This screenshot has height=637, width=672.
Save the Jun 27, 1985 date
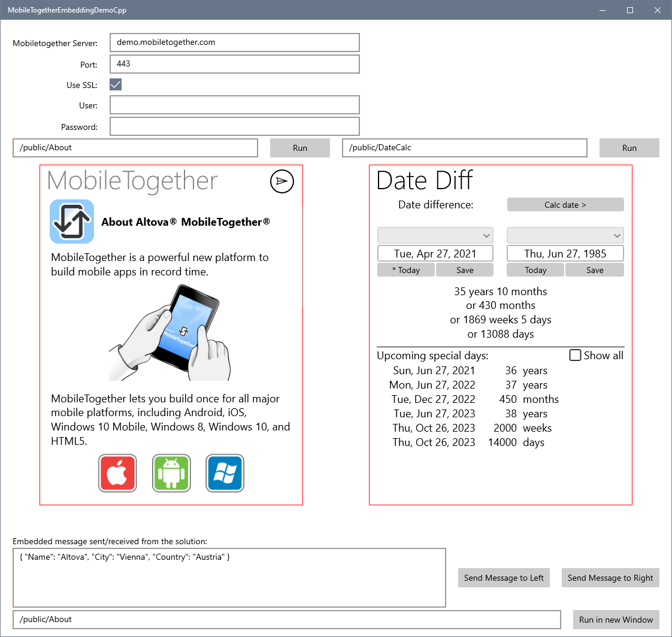pyautogui.click(x=594, y=270)
